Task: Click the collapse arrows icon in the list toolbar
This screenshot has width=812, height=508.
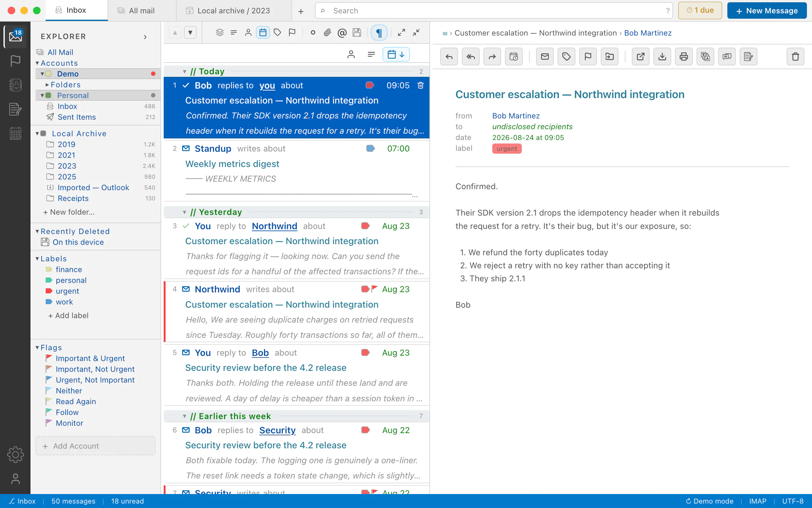Action: [416, 33]
